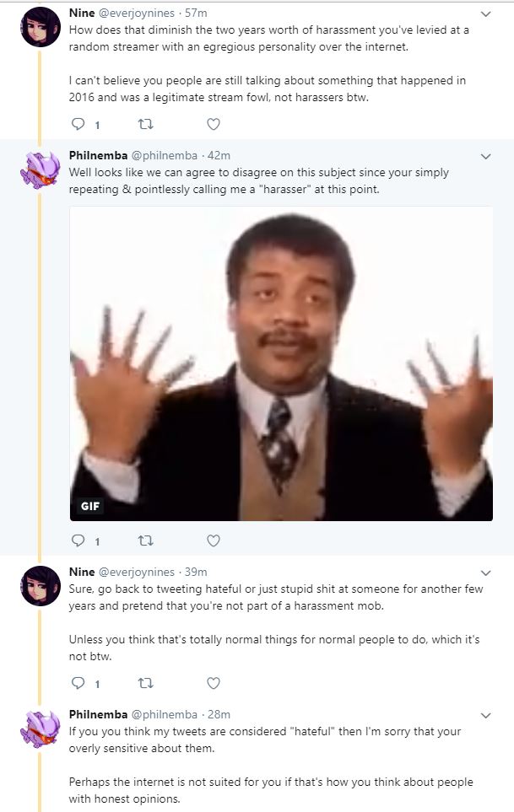Expand options chevron on Philnemba's 42m tweet
Image resolution: width=514 pixels, height=812 pixels.
coord(485,156)
